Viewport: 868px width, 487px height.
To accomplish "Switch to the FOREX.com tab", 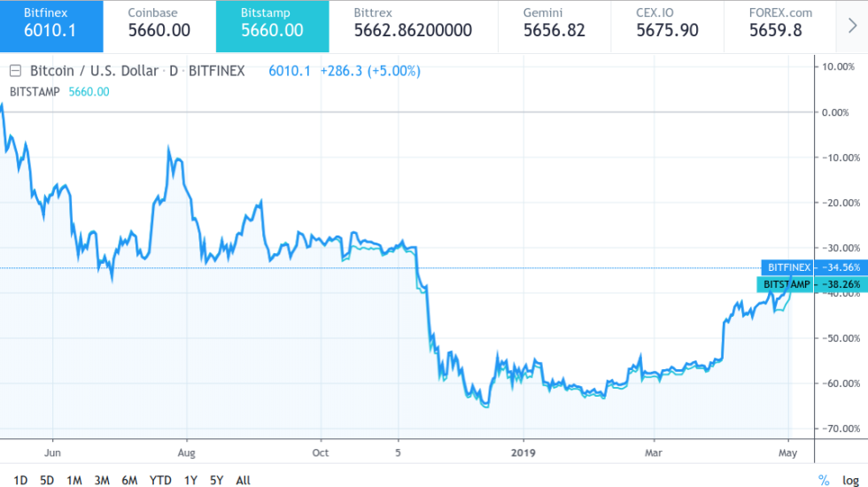I will pos(779,27).
